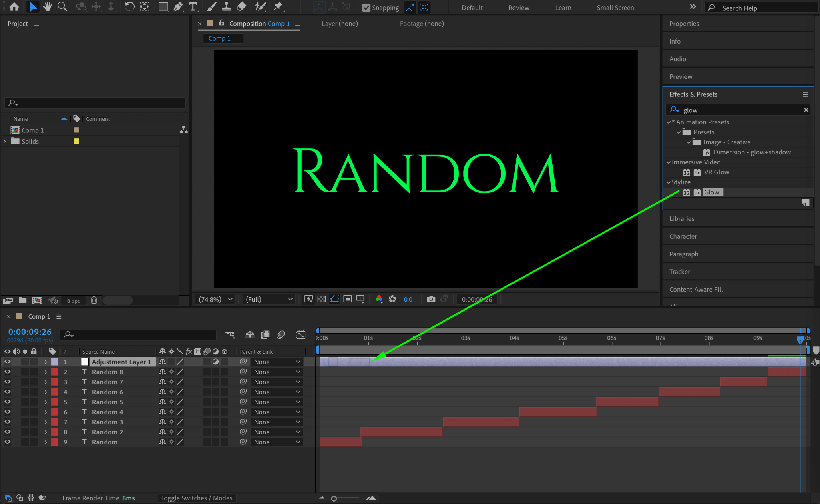This screenshot has width=820, height=504.
Task: Click the snapshot camera icon
Action: 431,299
